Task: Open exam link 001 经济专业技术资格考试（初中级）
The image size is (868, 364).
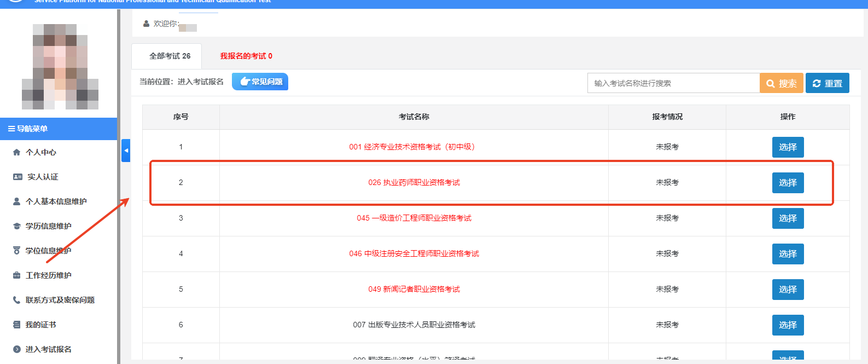Action: (414, 147)
